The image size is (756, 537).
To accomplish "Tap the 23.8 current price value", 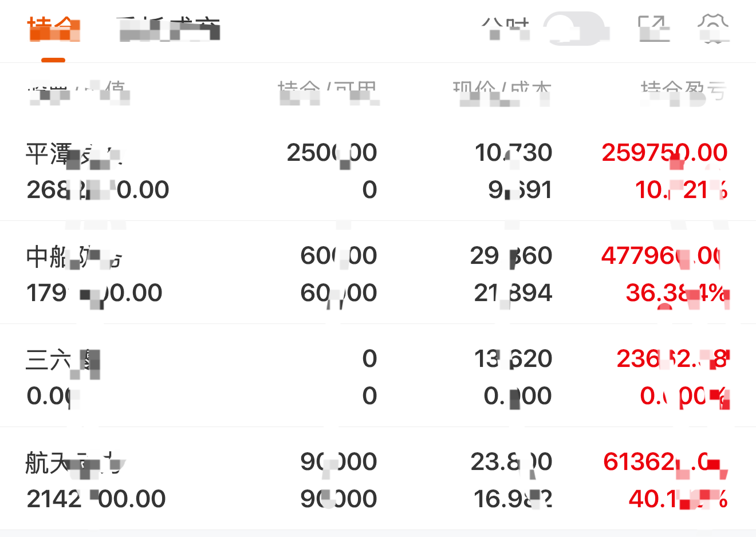I will 511,462.
